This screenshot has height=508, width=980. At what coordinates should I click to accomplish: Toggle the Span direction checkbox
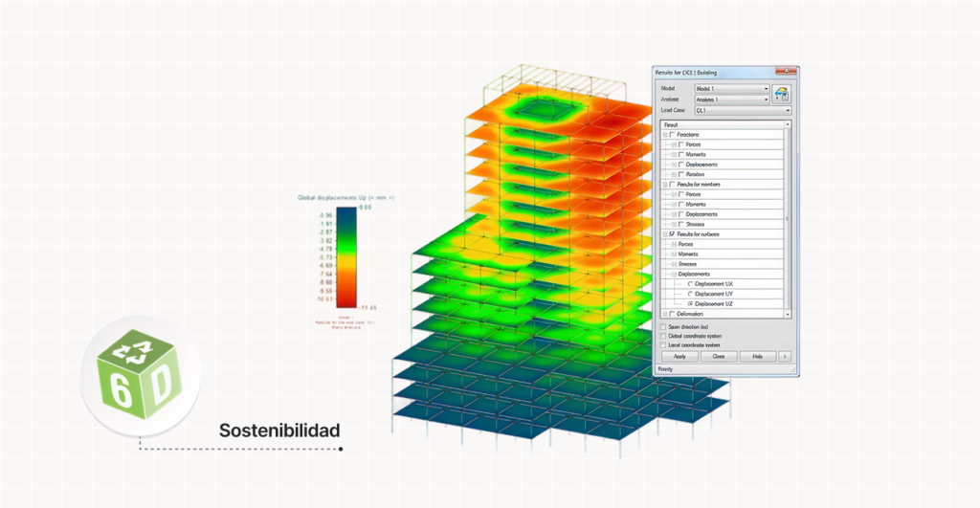[x=663, y=326]
